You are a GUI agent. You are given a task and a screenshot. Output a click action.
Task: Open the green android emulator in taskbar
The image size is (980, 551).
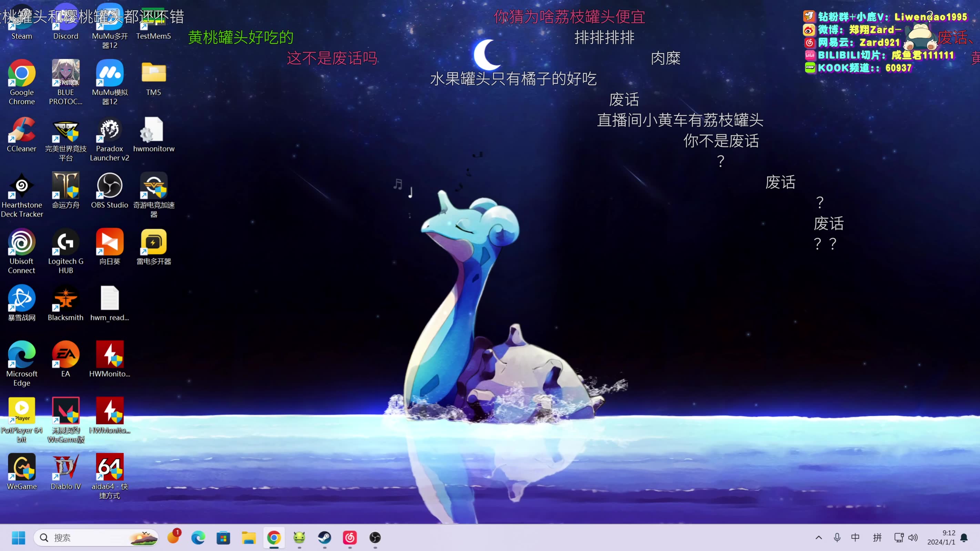click(x=299, y=538)
